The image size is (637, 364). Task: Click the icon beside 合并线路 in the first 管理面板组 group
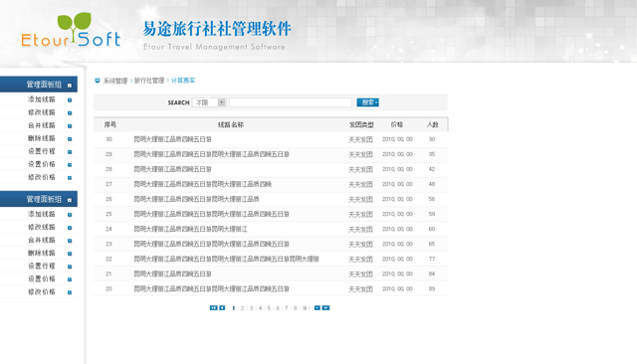(70, 125)
